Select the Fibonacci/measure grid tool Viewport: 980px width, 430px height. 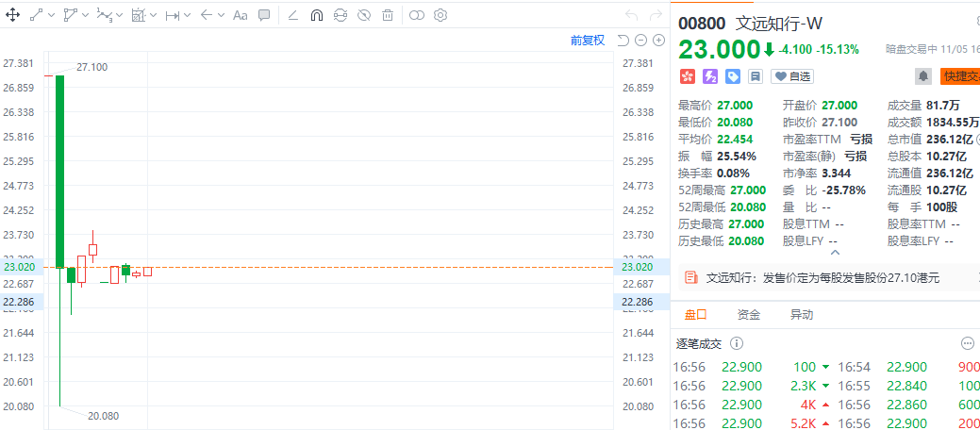pos(139,16)
